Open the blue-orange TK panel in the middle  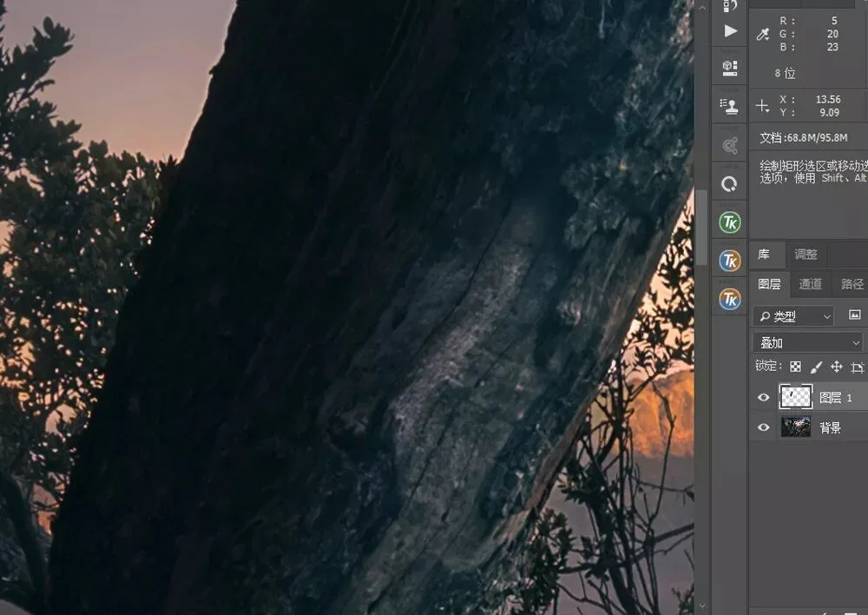coord(730,261)
